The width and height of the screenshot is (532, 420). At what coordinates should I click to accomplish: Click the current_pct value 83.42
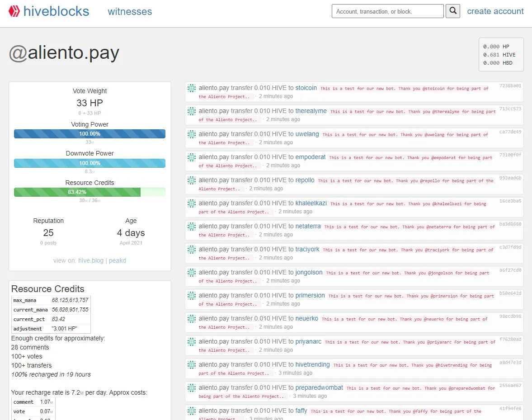(x=58, y=319)
